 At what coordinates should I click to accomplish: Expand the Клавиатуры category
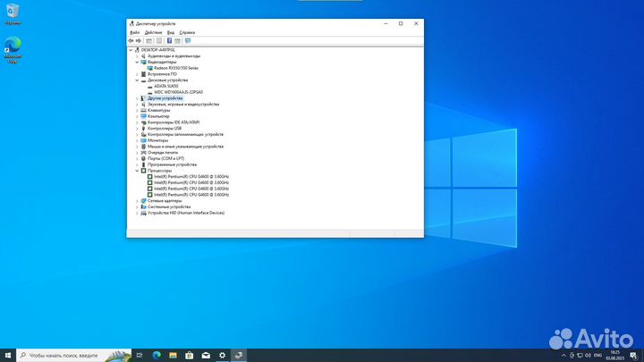(137, 110)
